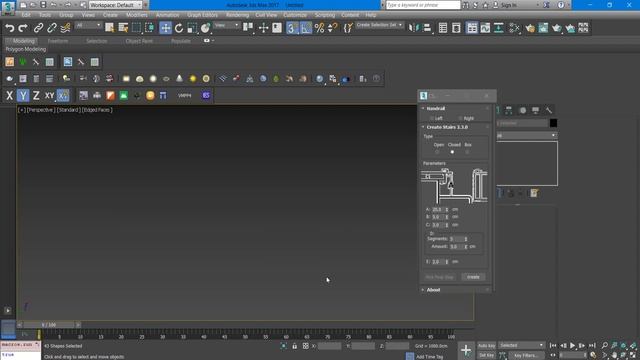Click the Align tool icon

tap(427, 28)
